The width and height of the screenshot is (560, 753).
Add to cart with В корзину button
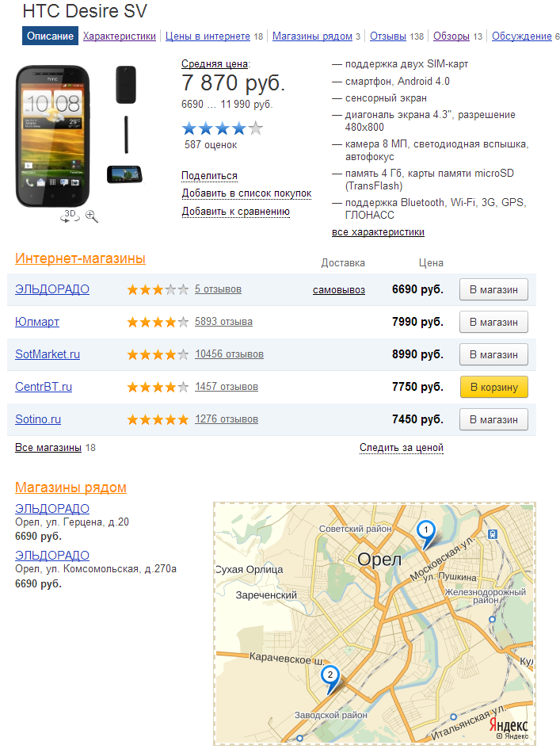[493, 387]
